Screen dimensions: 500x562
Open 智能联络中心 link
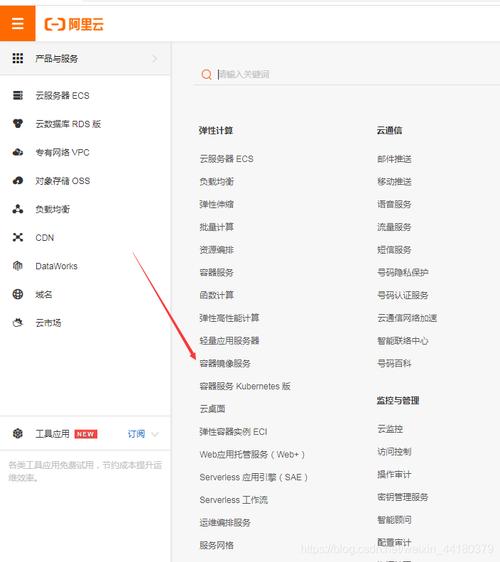point(403,340)
